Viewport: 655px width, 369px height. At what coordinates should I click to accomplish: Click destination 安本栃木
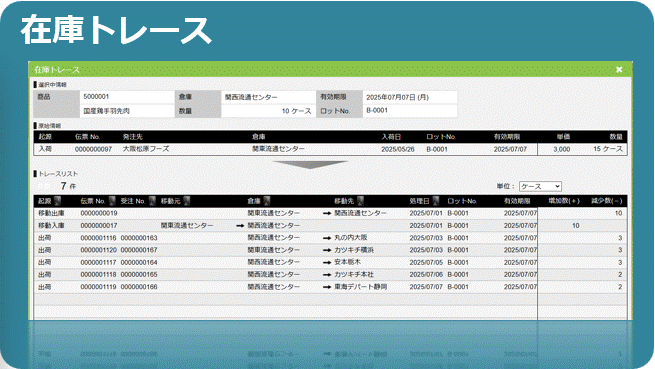pyautogui.click(x=348, y=262)
